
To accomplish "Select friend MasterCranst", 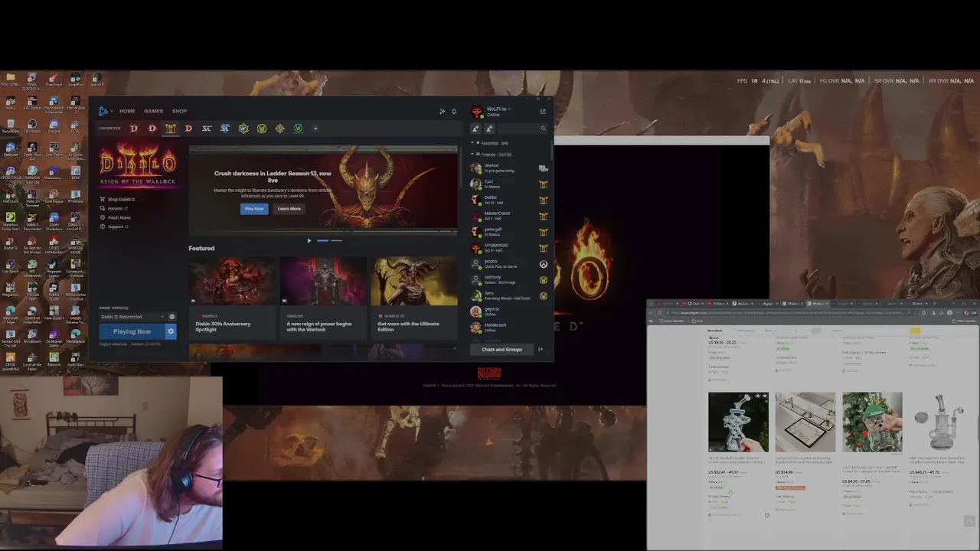I will 509,217.
